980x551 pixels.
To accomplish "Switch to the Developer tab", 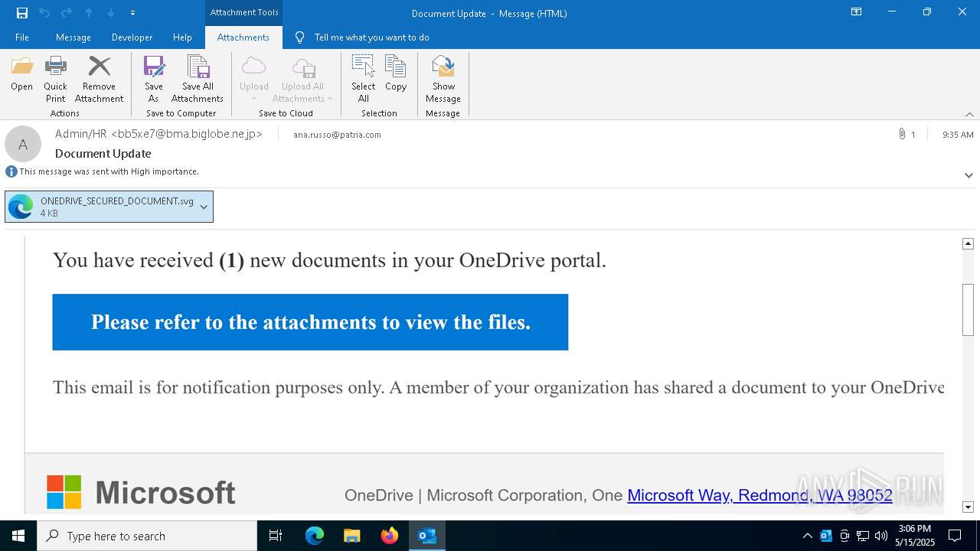I will click(x=132, y=37).
